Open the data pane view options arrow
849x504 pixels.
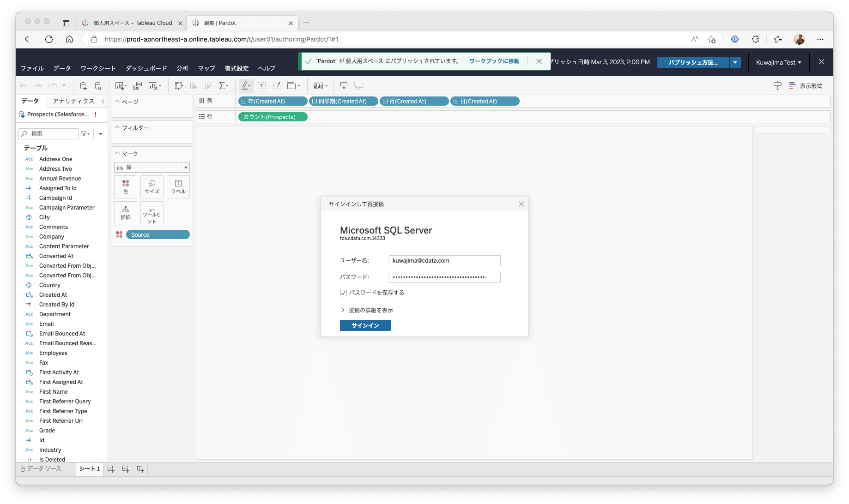(x=100, y=134)
